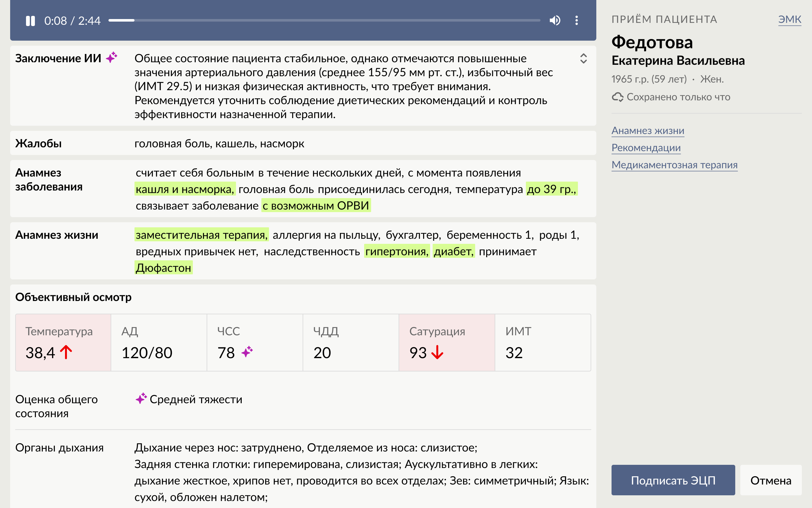The image size is (812, 508).
Task: Select the highlighted word диабет
Action: tap(454, 251)
